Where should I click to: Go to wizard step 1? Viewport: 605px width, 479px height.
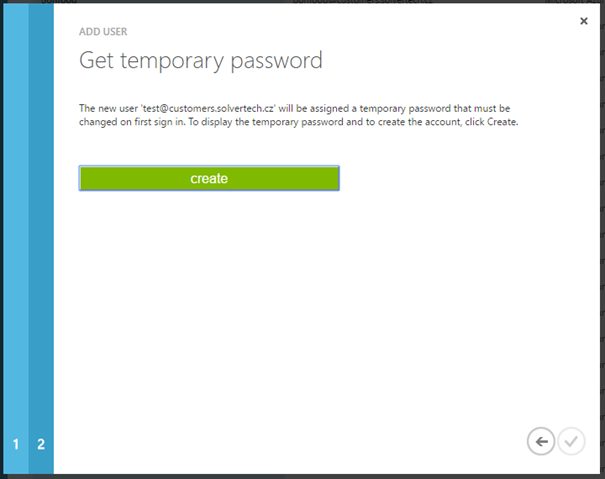[x=16, y=444]
